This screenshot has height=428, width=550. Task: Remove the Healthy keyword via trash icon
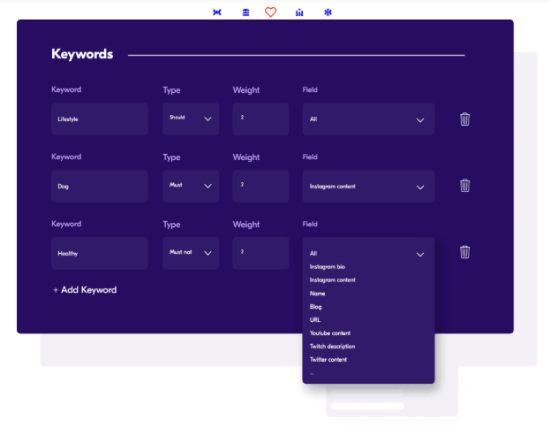tap(465, 252)
